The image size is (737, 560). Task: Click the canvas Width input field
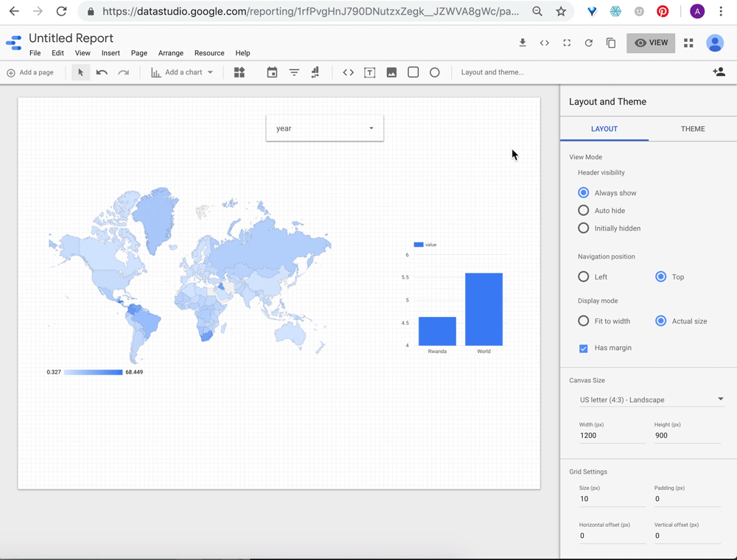click(x=612, y=435)
